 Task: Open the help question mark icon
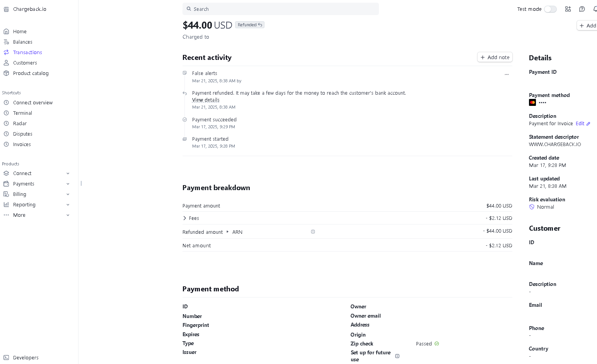[582, 9]
